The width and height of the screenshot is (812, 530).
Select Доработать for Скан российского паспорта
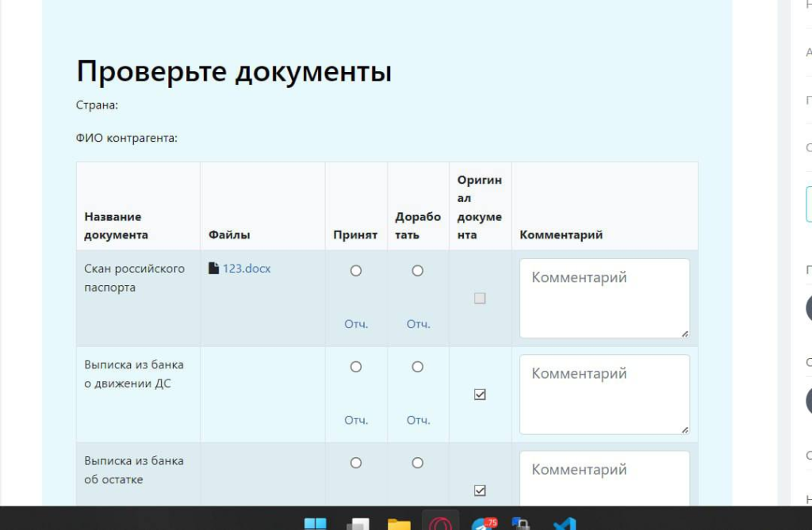coord(418,271)
